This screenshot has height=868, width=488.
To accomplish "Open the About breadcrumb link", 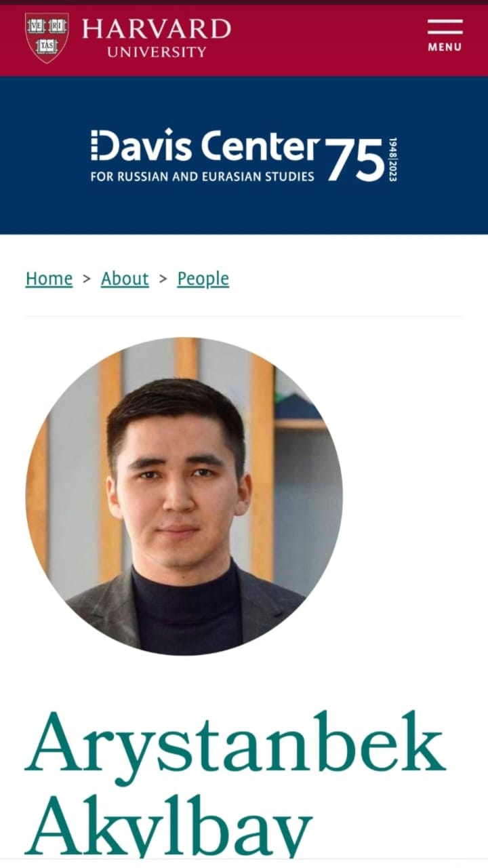I will coord(125,279).
